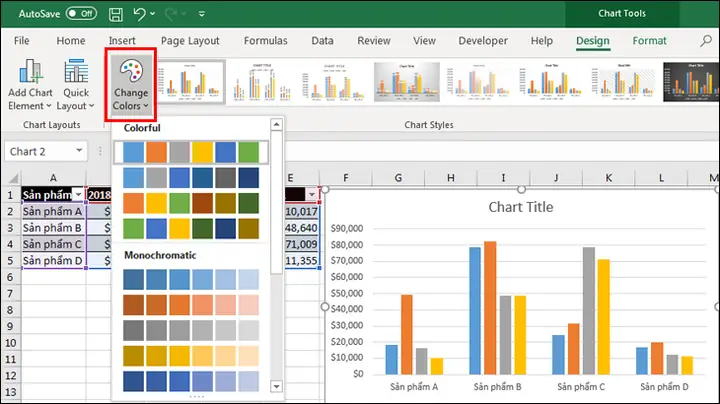Open the Data tab
The height and width of the screenshot is (404, 720).
tap(322, 40)
